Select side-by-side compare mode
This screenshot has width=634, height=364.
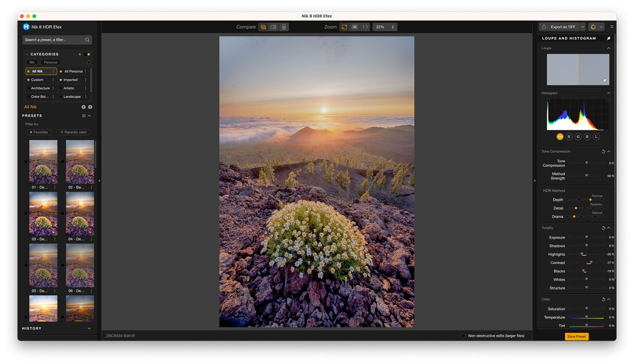click(x=284, y=27)
